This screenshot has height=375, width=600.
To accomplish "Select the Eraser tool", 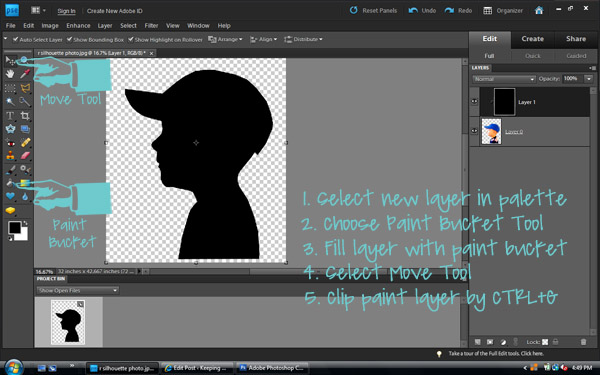I will pos(25,156).
